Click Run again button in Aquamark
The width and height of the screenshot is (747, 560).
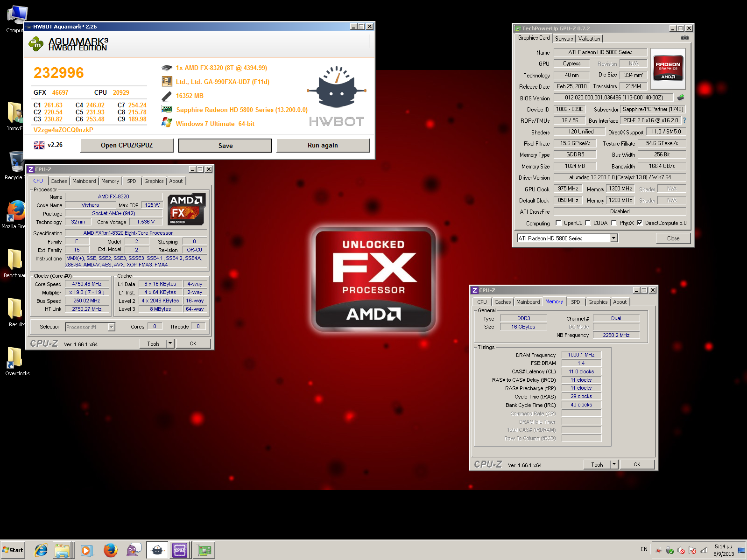[323, 146]
